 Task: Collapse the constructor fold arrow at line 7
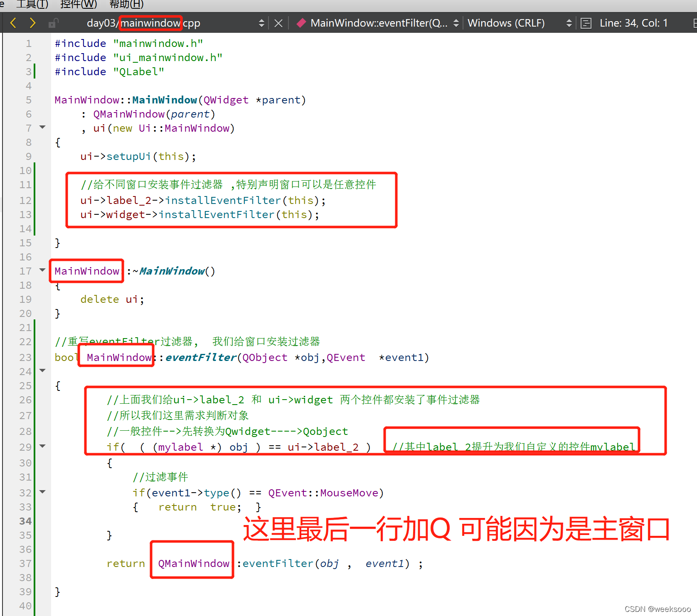(x=42, y=127)
